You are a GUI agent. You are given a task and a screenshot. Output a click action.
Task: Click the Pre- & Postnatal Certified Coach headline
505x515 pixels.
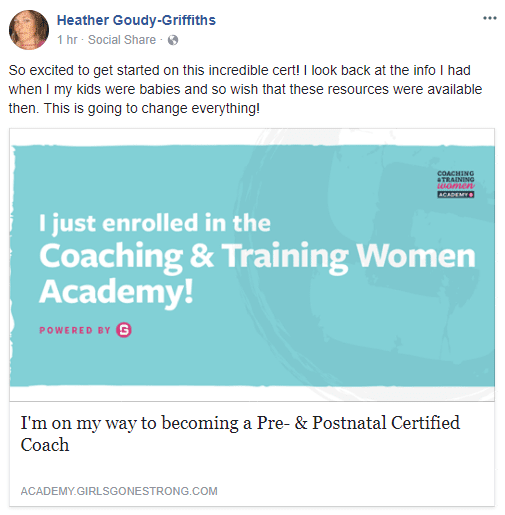click(x=240, y=433)
